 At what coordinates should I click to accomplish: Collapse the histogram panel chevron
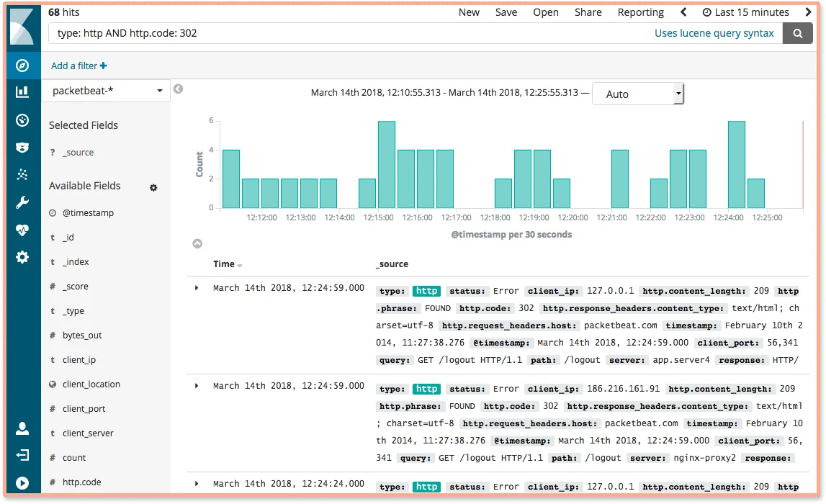click(x=197, y=244)
